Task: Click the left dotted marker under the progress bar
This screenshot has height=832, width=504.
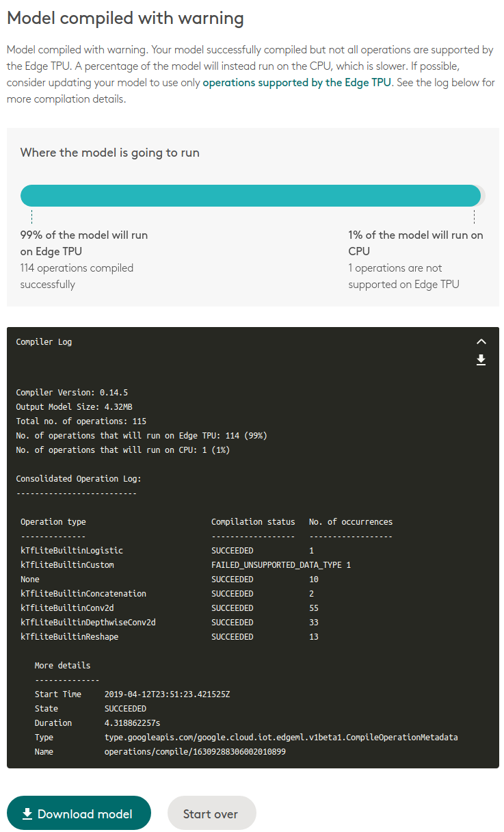Action: tap(30, 216)
